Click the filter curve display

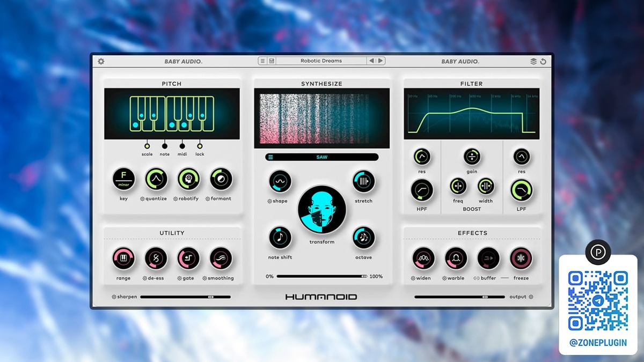472,114
